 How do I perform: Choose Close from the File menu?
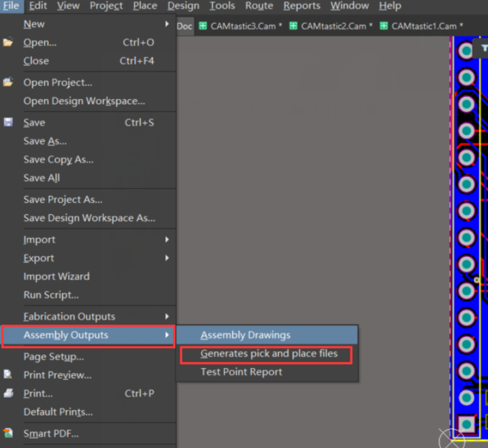[x=88, y=61]
